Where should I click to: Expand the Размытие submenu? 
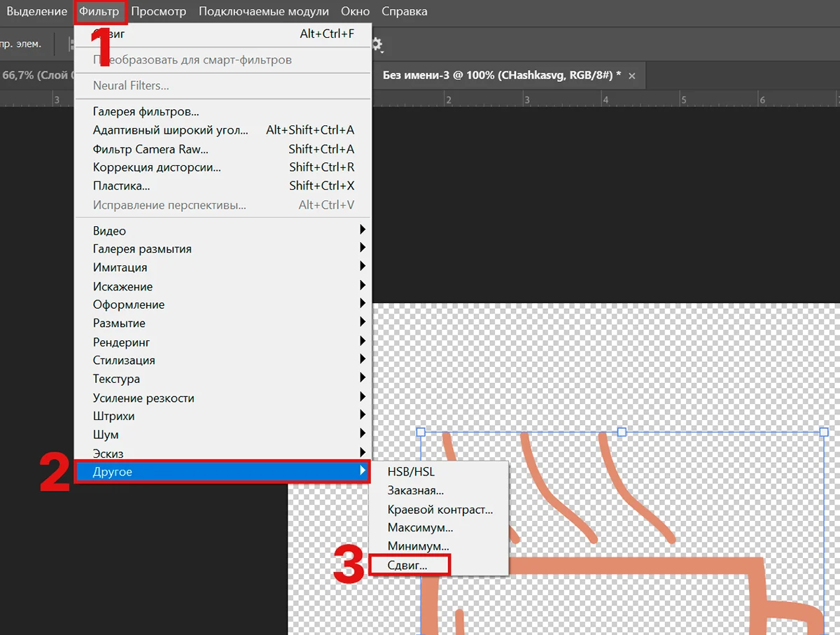tap(223, 323)
